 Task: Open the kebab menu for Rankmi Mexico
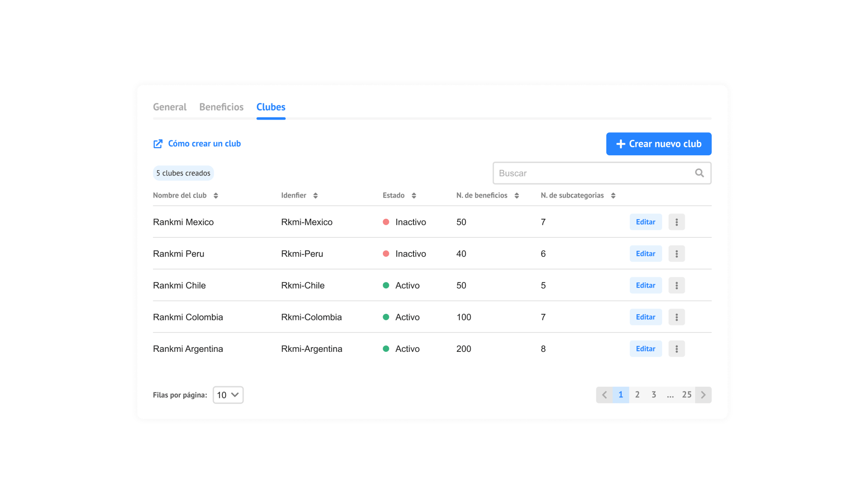676,222
